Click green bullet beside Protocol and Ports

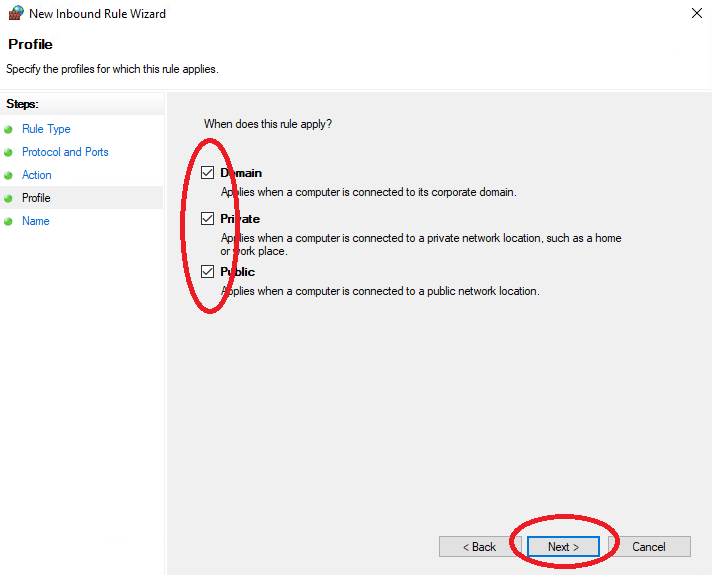point(8,153)
